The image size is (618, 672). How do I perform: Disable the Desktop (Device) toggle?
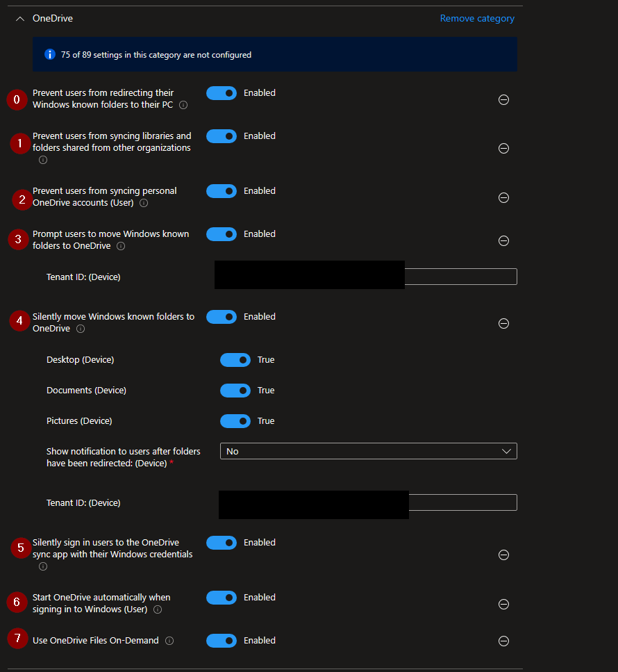(235, 360)
